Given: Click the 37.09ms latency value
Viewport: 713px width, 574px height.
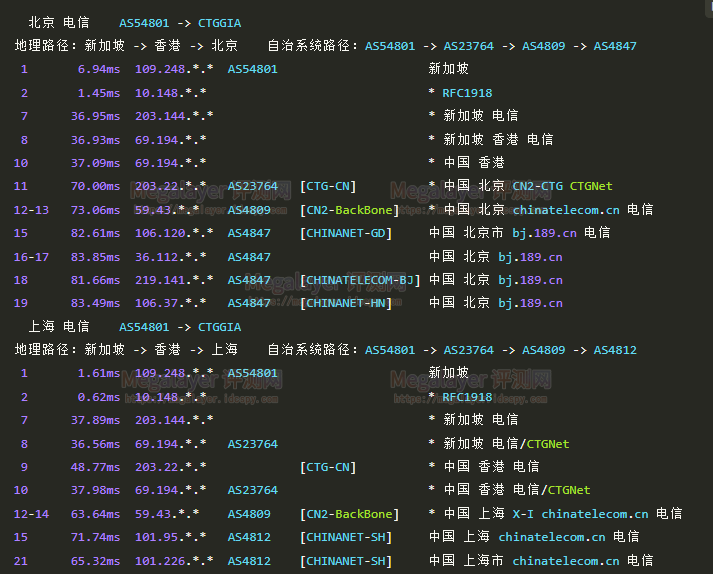Looking at the screenshot, I should tap(95, 163).
